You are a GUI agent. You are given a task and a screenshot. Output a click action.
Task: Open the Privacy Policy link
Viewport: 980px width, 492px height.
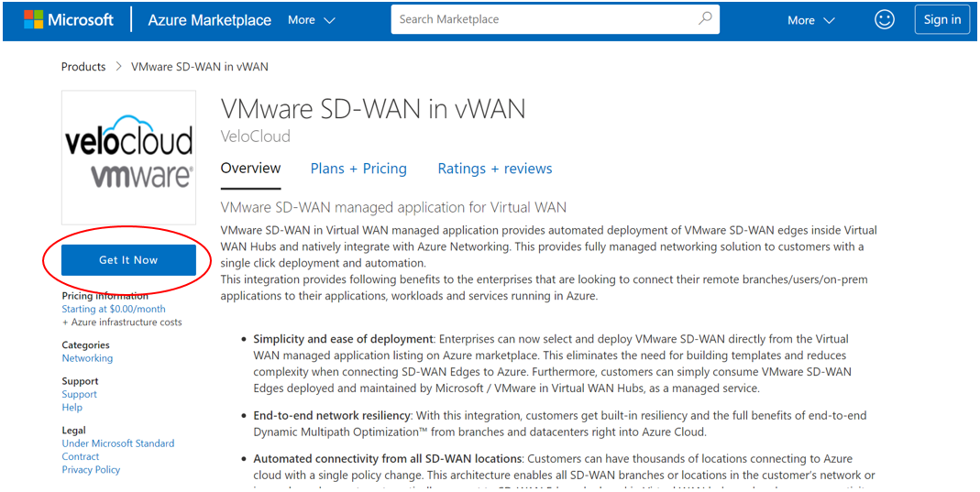(x=91, y=470)
